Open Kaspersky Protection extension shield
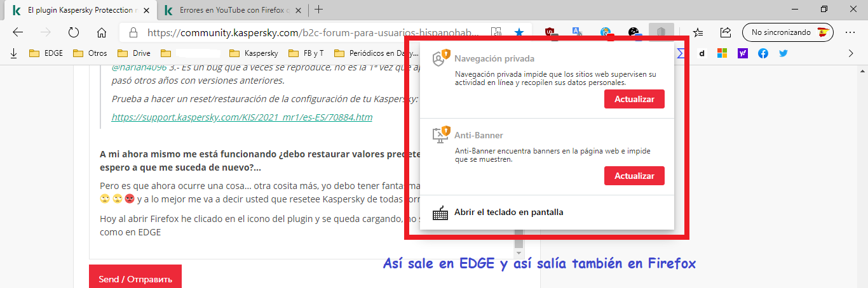This screenshot has width=868, height=288. click(x=661, y=32)
